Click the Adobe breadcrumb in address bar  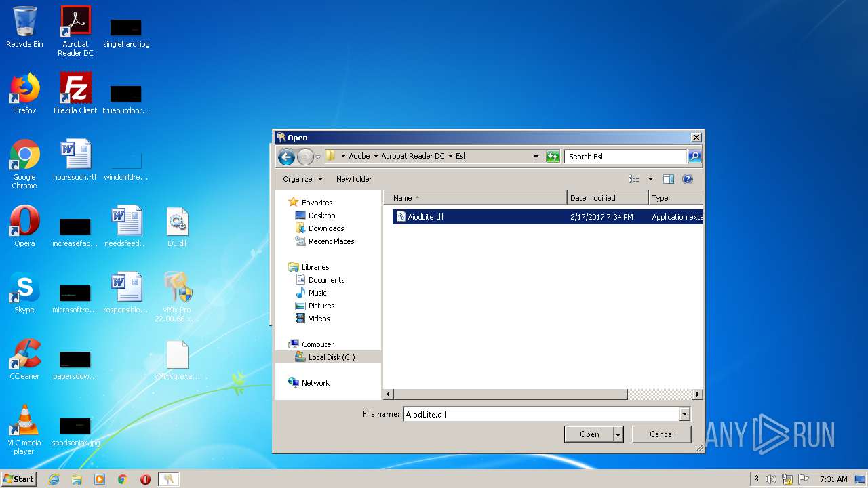click(x=359, y=156)
